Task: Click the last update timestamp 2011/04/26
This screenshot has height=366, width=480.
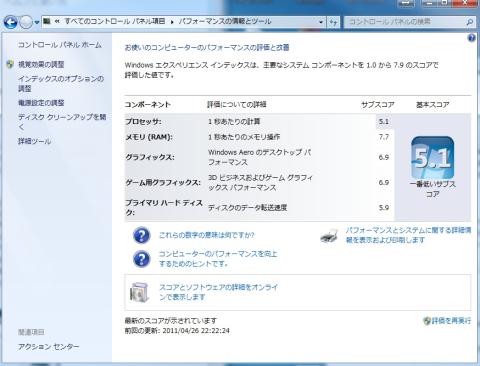Action: 196,331
